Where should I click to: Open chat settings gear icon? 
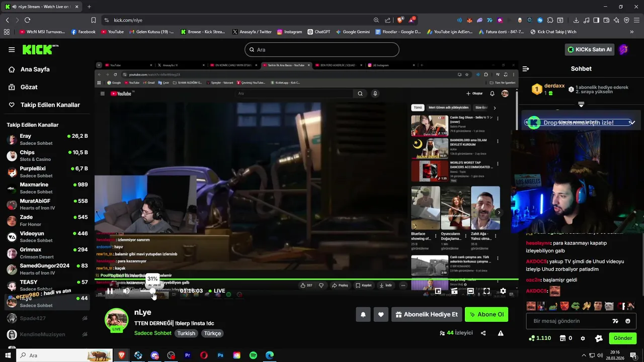click(583, 338)
